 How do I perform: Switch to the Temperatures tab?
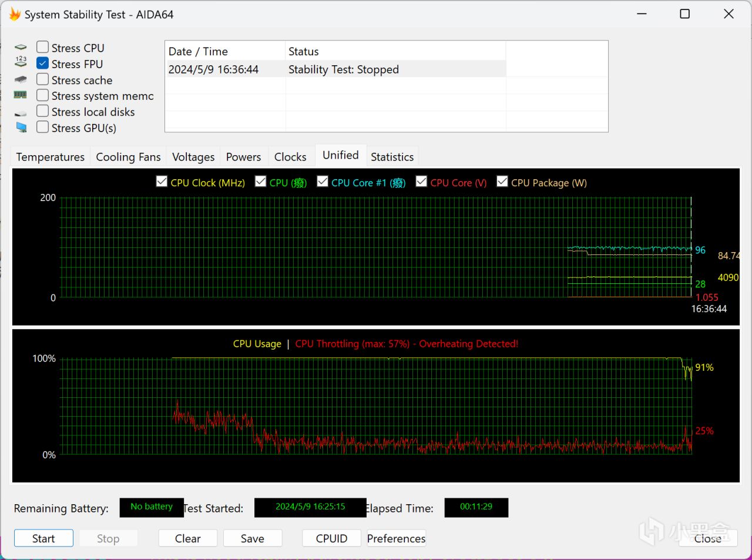point(51,157)
